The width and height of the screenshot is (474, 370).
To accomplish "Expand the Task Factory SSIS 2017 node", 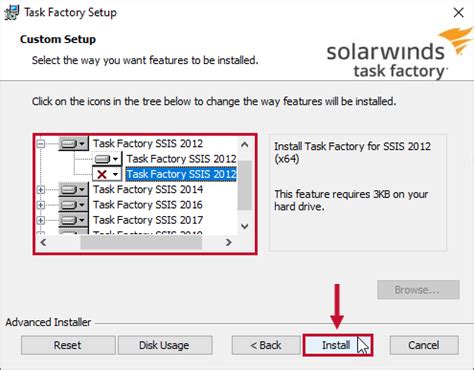I will click(41, 220).
